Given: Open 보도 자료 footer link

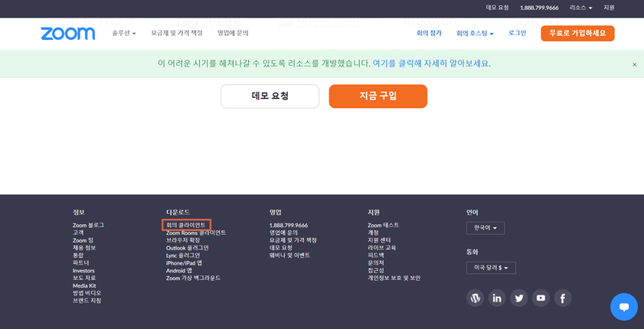Looking at the screenshot, I should (x=84, y=278).
